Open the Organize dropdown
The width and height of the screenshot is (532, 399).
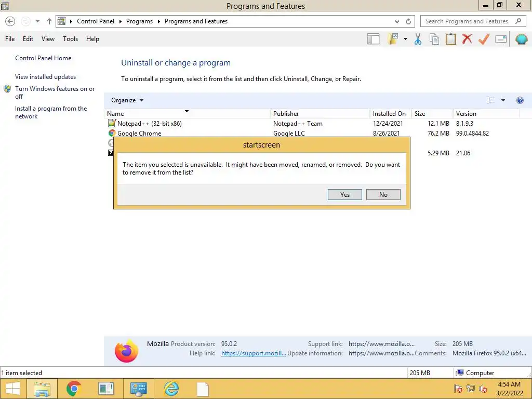[127, 100]
